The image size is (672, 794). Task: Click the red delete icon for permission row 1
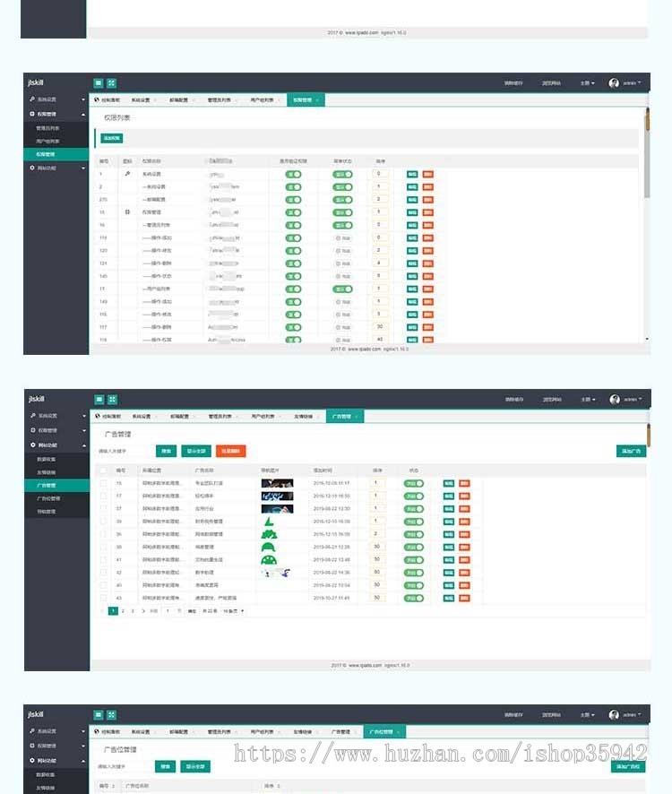pos(428,174)
